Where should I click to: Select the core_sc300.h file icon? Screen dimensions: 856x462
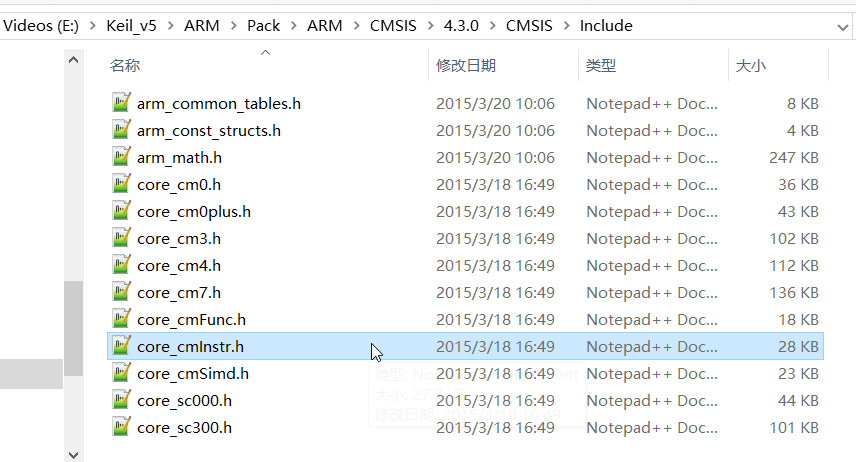tap(121, 427)
